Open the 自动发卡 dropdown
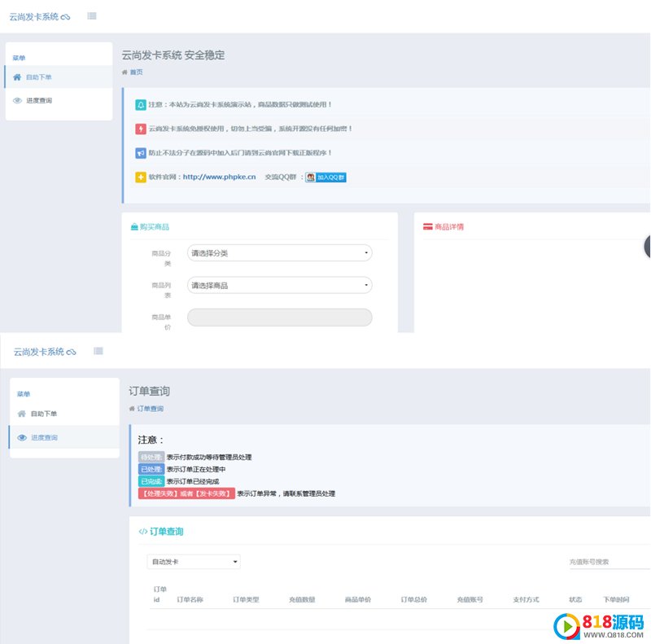This screenshot has width=651, height=644. click(x=194, y=562)
